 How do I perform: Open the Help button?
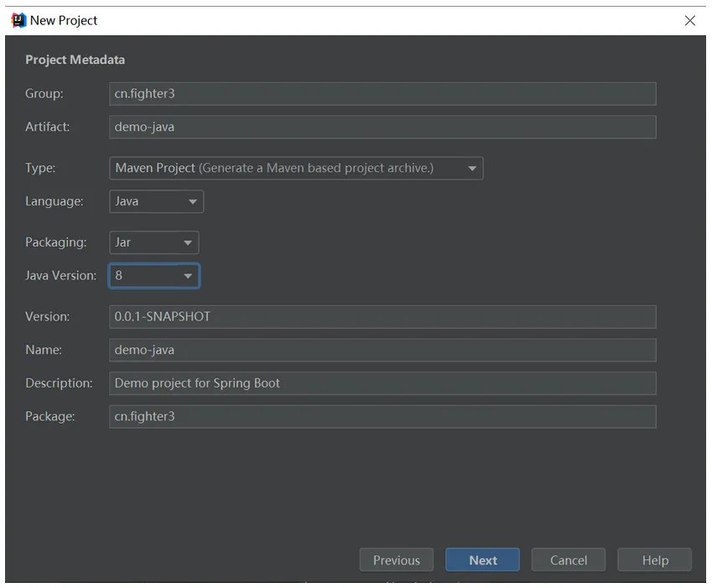pos(654,559)
